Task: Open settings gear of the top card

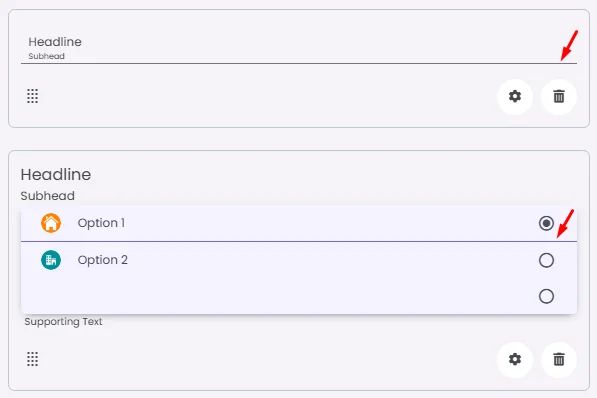Action: (x=515, y=96)
